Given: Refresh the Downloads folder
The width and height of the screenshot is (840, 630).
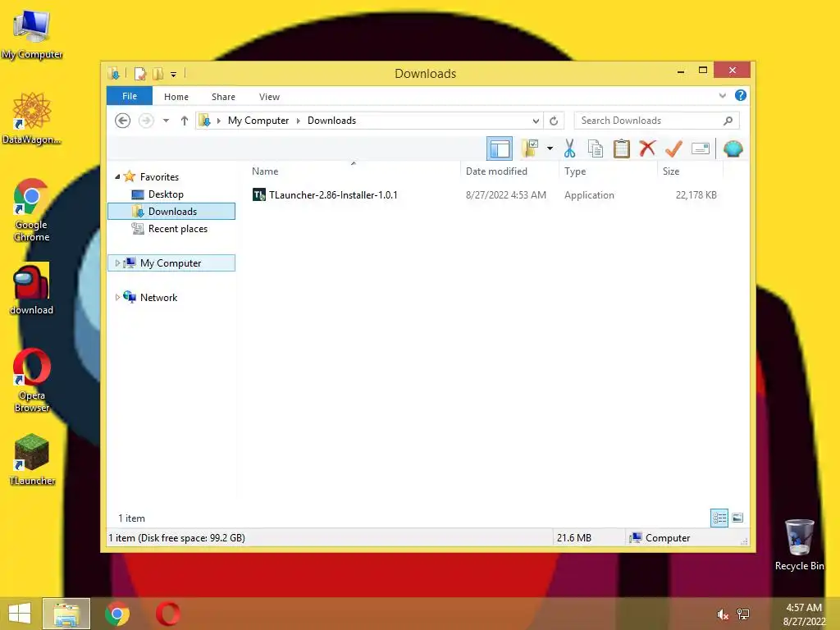Looking at the screenshot, I should (554, 121).
